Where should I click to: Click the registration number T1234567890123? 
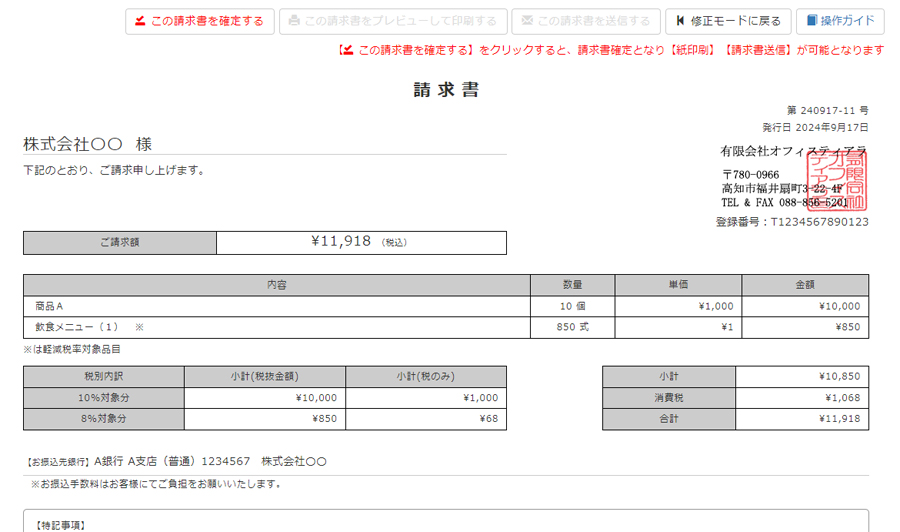(818, 222)
